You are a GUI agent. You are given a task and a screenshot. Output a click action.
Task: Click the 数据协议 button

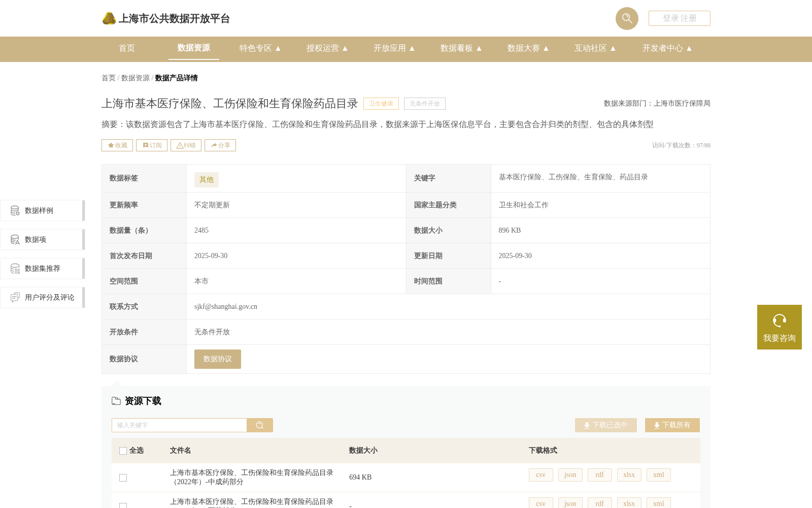[x=218, y=359]
